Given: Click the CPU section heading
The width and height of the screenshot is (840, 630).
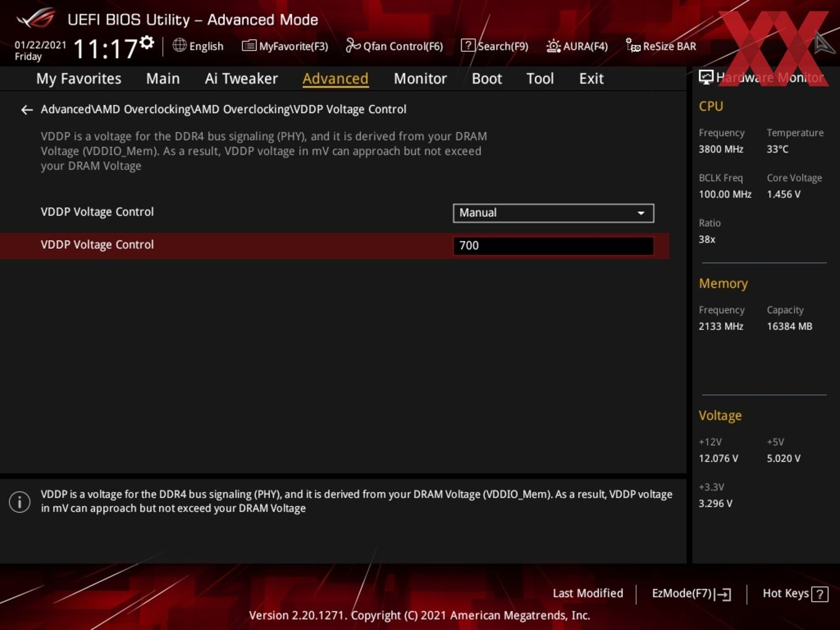Looking at the screenshot, I should coord(711,106).
